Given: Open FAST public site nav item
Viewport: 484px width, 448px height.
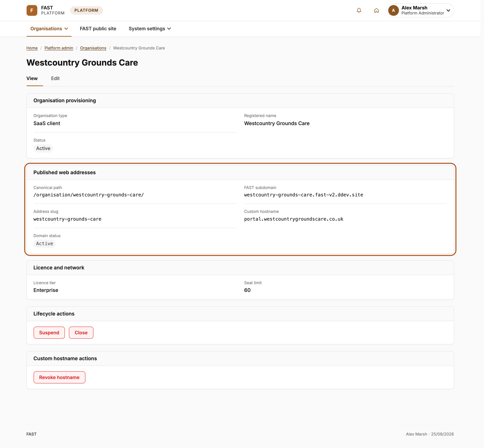Looking at the screenshot, I should 98,29.
